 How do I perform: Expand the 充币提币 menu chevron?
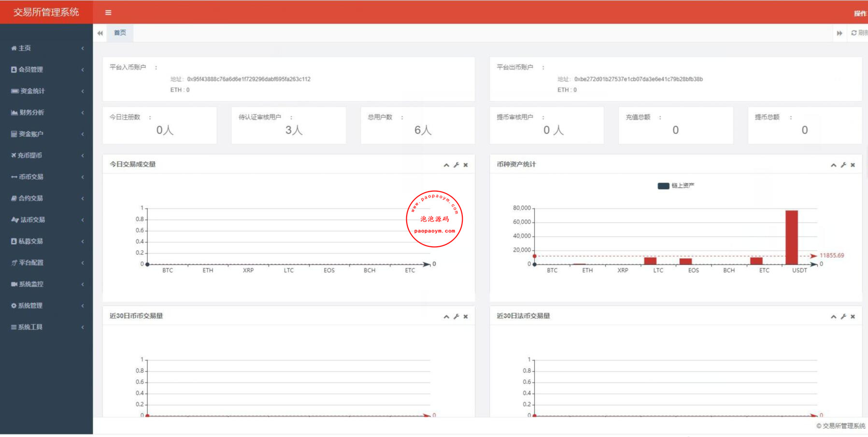coord(83,155)
